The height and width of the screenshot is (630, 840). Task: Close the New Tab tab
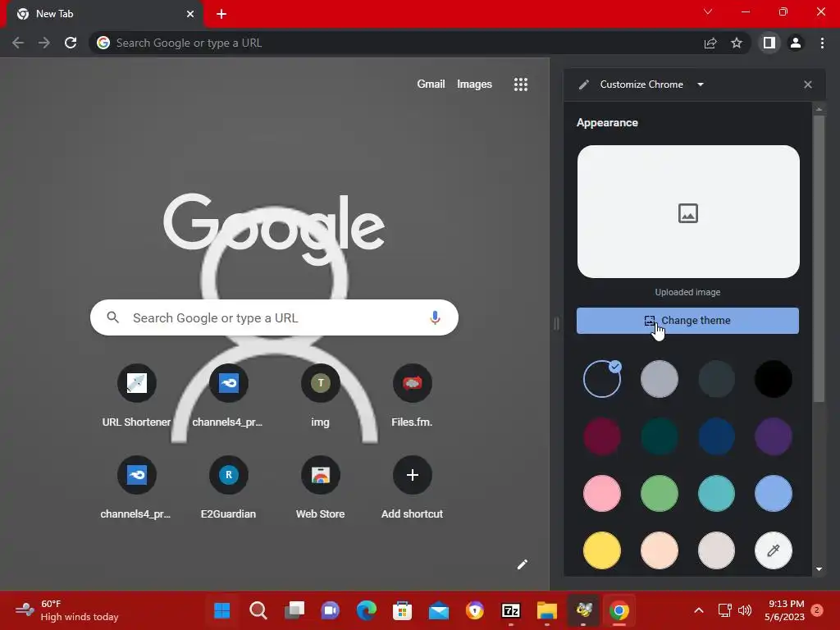pyautogui.click(x=190, y=14)
